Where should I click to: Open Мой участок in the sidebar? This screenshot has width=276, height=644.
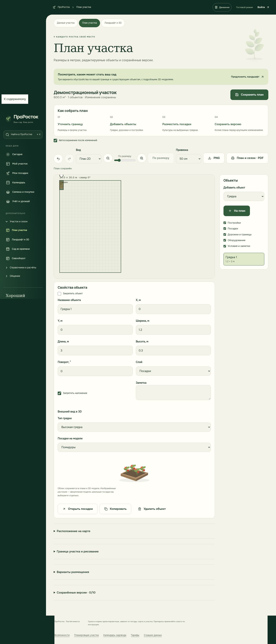click(x=23, y=164)
